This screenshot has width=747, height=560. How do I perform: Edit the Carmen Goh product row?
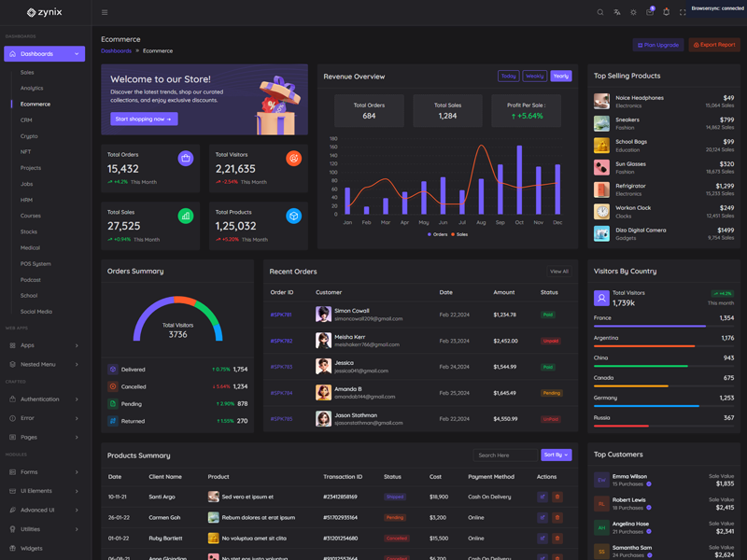[543, 517]
